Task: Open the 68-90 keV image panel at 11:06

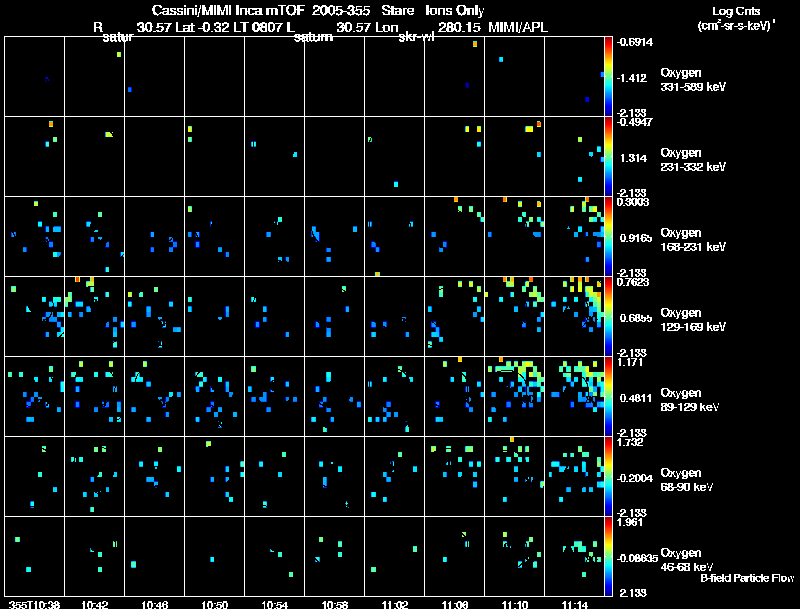Action: point(454,476)
